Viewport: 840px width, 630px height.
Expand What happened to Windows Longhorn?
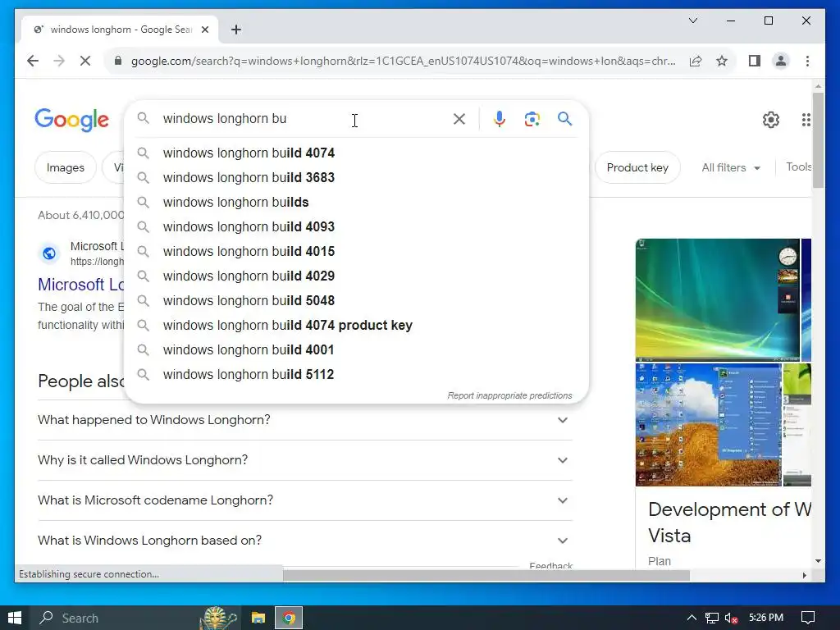click(x=304, y=419)
